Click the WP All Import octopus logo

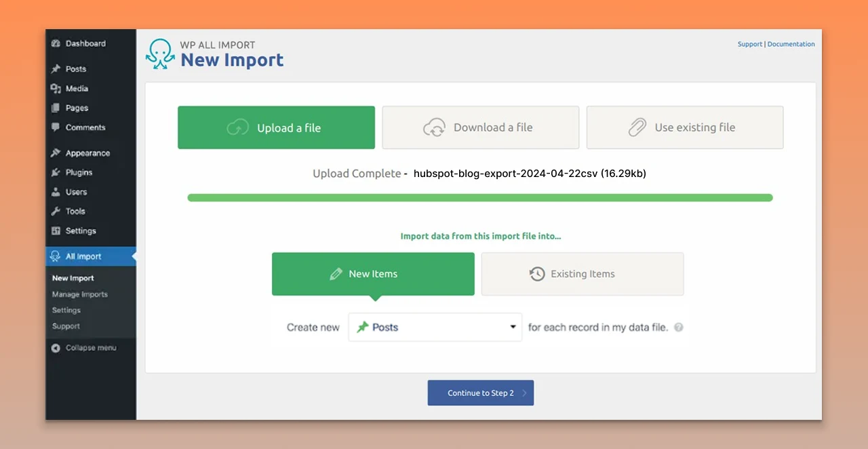tap(160, 54)
